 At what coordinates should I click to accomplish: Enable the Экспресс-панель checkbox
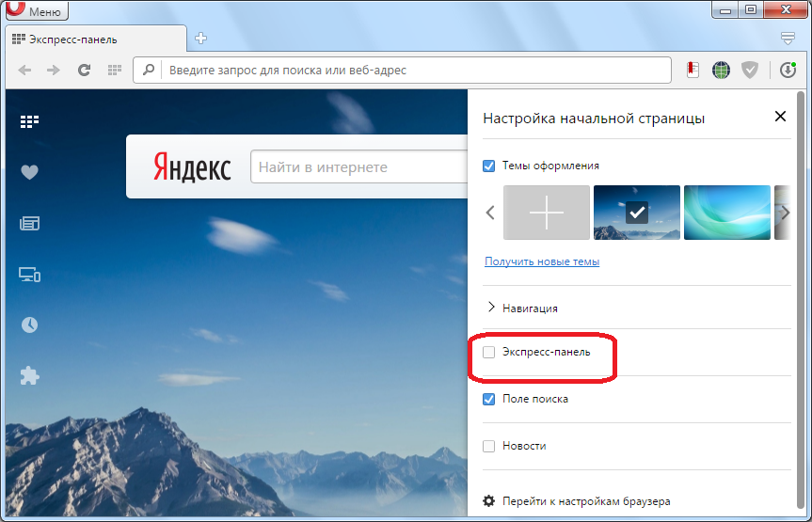point(488,352)
